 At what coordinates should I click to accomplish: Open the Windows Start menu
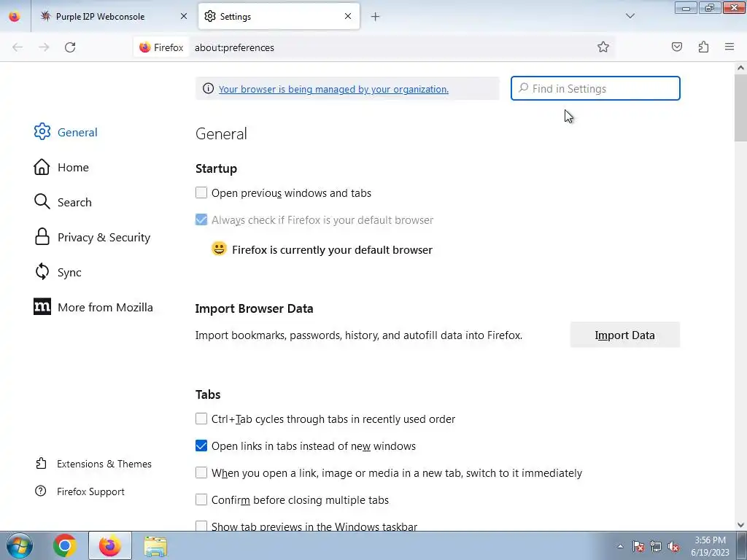tap(19, 545)
